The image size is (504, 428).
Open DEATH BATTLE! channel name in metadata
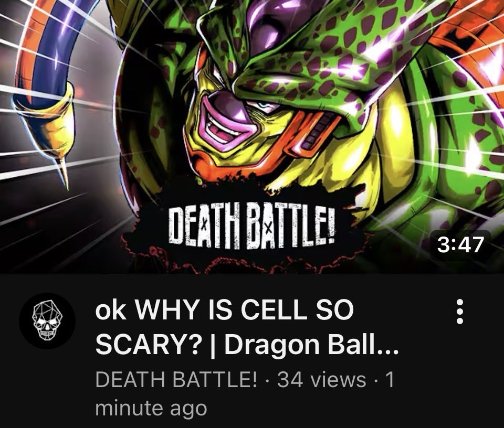(x=176, y=379)
